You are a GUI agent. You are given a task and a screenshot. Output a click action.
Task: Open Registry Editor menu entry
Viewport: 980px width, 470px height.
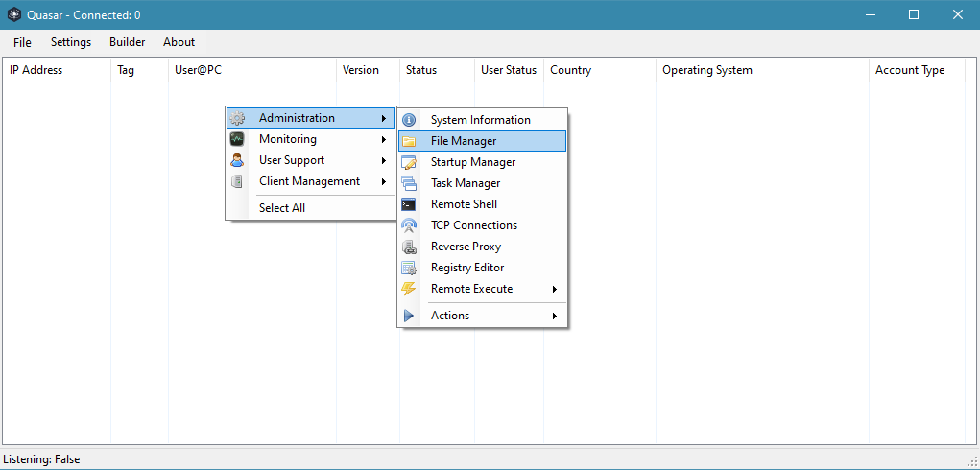482,268
